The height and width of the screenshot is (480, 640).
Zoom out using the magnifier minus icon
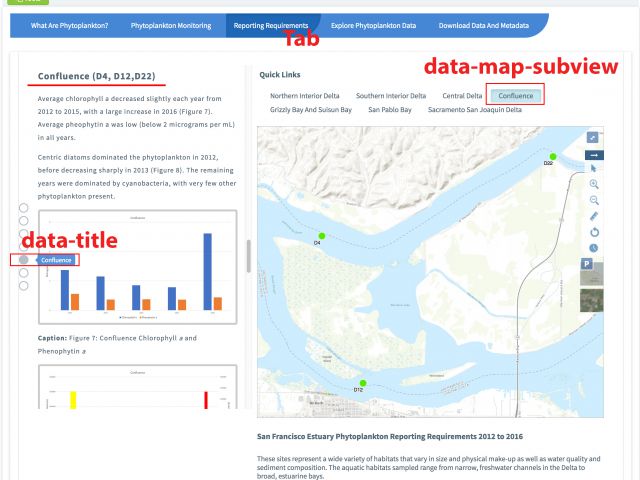click(x=593, y=200)
